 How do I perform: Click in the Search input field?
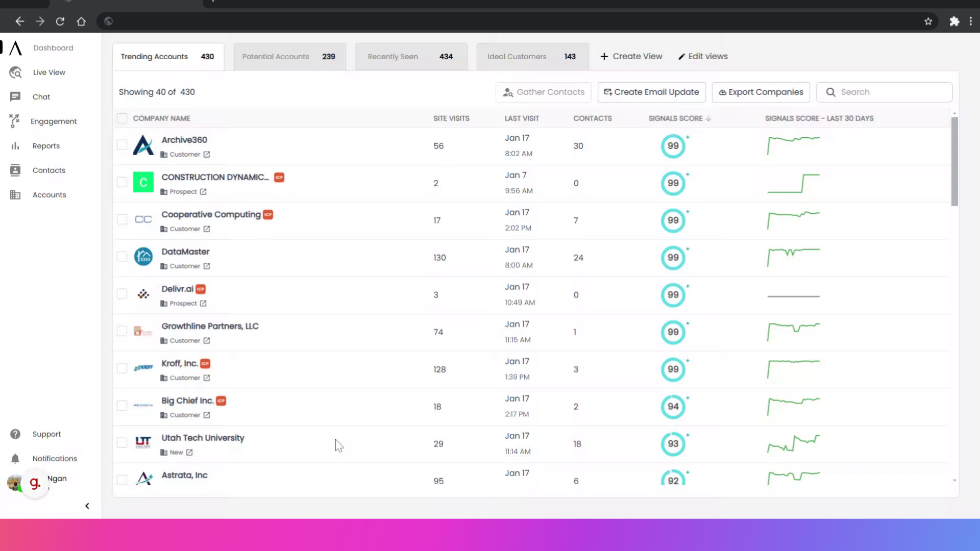click(x=885, y=92)
